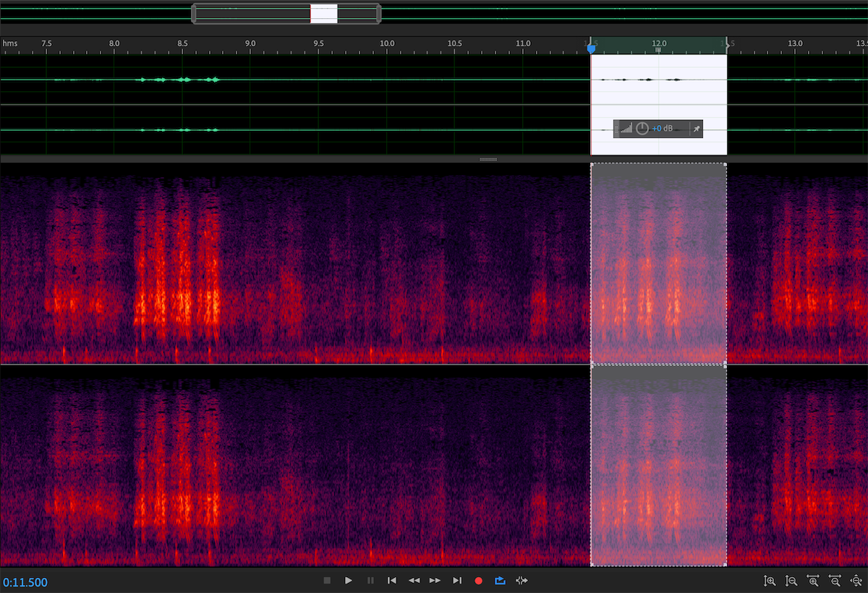This screenshot has width=868, height=593.
Task: Reset zoom with the Zoom Out Full icon
Action: click(x=857, y=581)
